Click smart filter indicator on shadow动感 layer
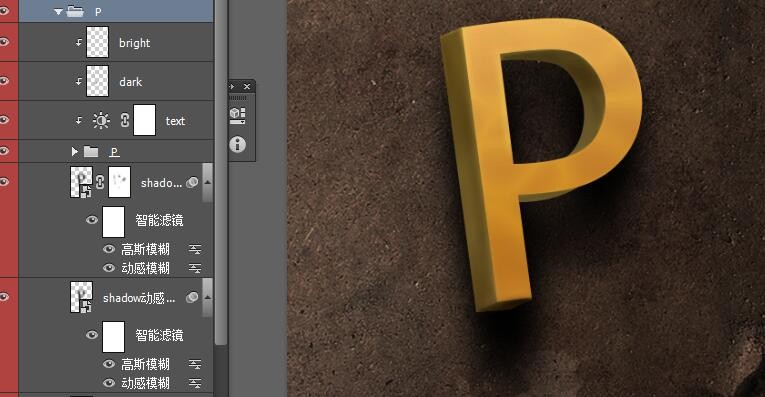 coord(192,297)
